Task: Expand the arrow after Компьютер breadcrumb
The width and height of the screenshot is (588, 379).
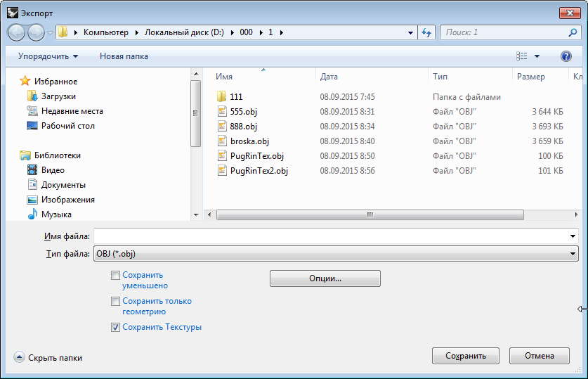Action: [x=136, y=32]
